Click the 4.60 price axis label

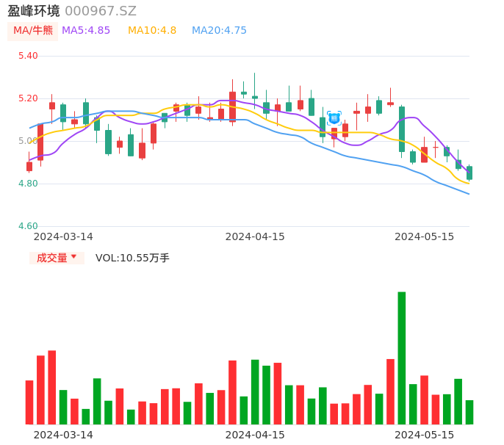(x=28, y=226)
